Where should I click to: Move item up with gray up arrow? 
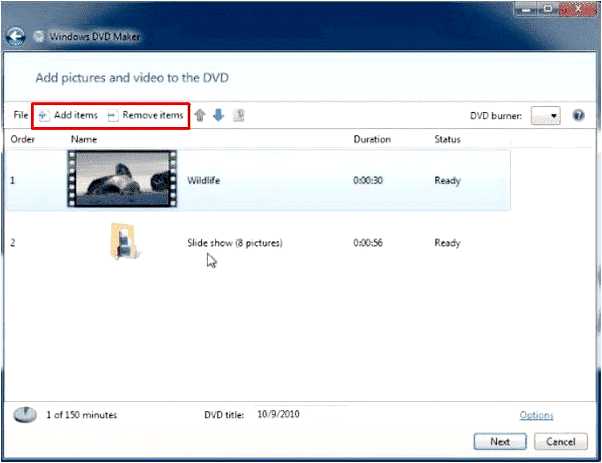(200, 115)
